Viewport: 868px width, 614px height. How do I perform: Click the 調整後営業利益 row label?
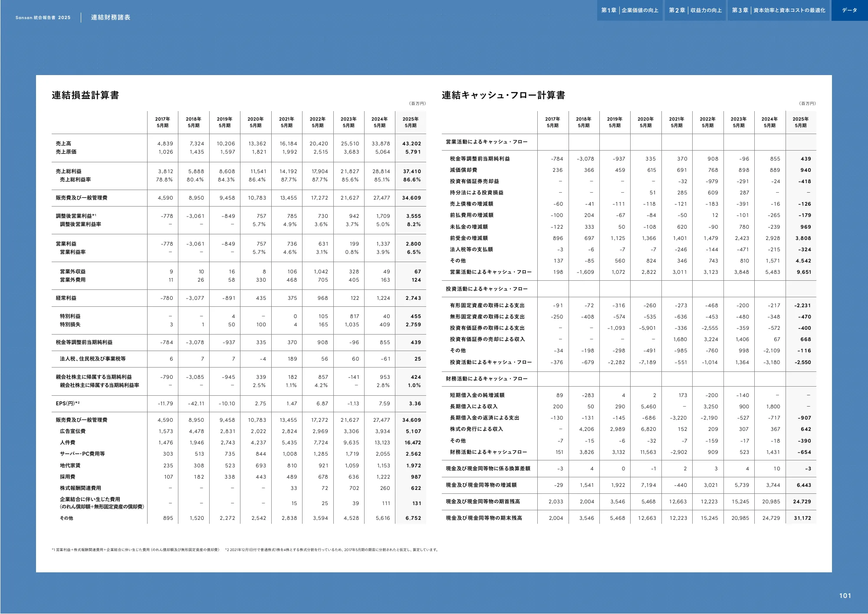[x=75, y=216]
